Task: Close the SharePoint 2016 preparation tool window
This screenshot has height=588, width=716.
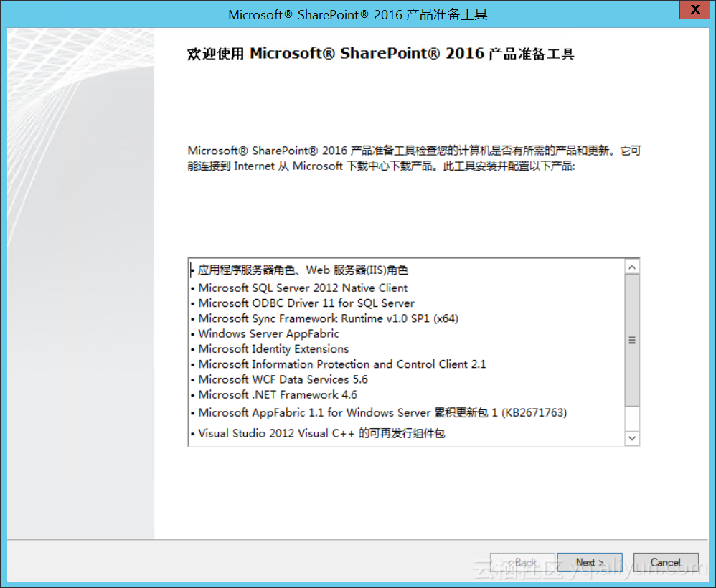Action: point(695,9)
